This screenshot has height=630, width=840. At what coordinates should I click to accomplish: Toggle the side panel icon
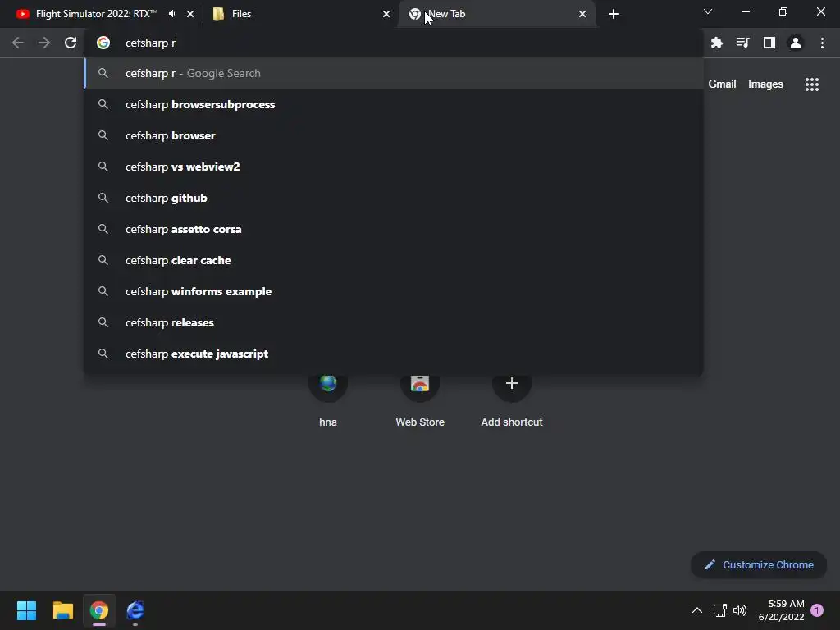coord(769,43)
